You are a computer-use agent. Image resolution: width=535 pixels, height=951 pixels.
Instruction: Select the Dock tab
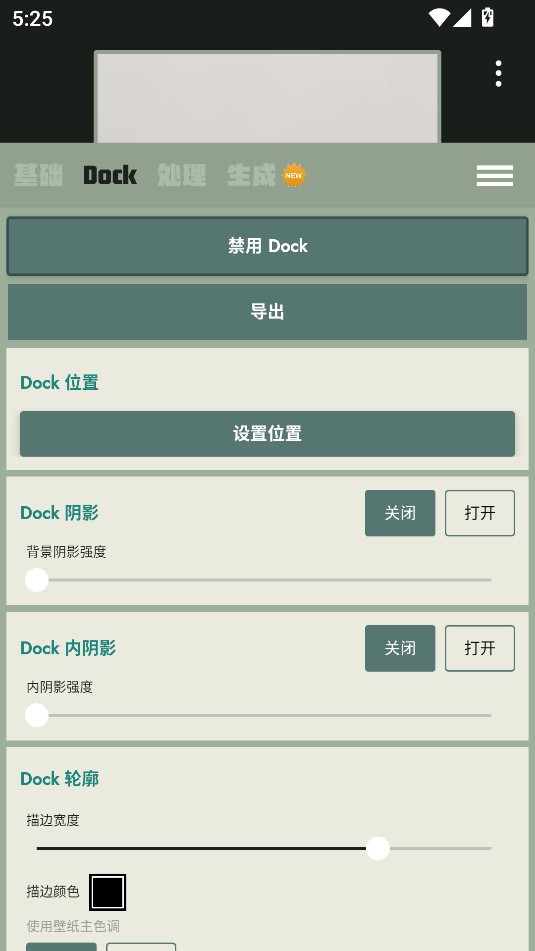tap(110, 175)
